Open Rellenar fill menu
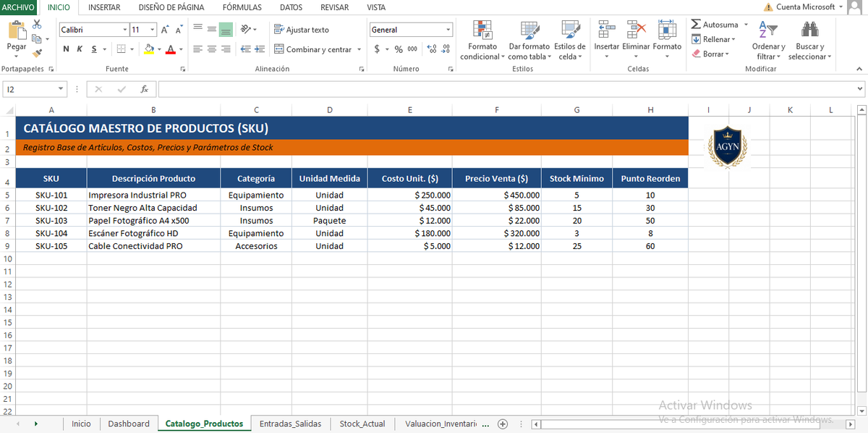The image size is (868, 433). pyautogui.click(x=714, y=39)
